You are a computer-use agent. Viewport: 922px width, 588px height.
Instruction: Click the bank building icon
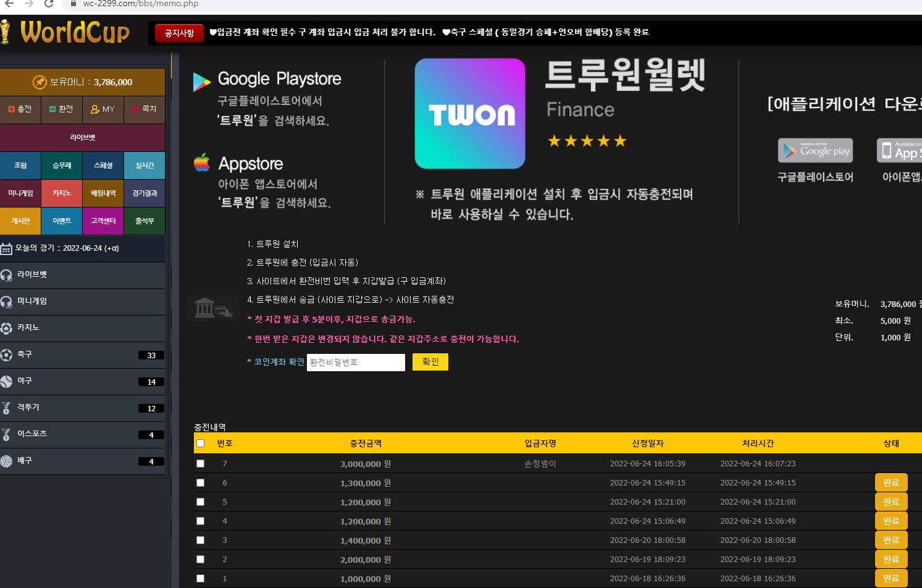point(213,307)
